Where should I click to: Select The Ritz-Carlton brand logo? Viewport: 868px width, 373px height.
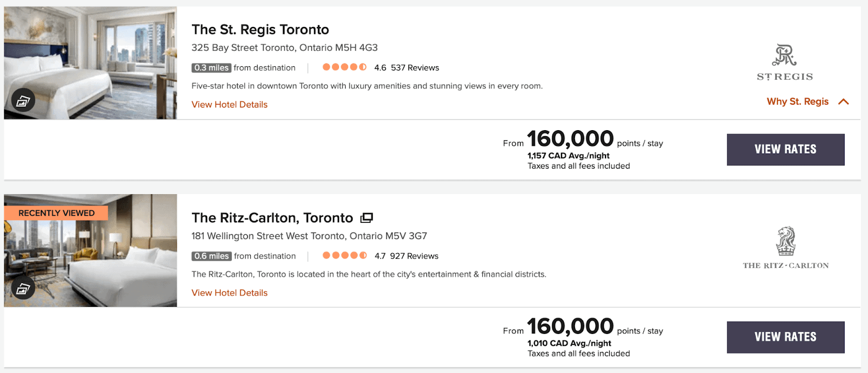coord(785,247)
